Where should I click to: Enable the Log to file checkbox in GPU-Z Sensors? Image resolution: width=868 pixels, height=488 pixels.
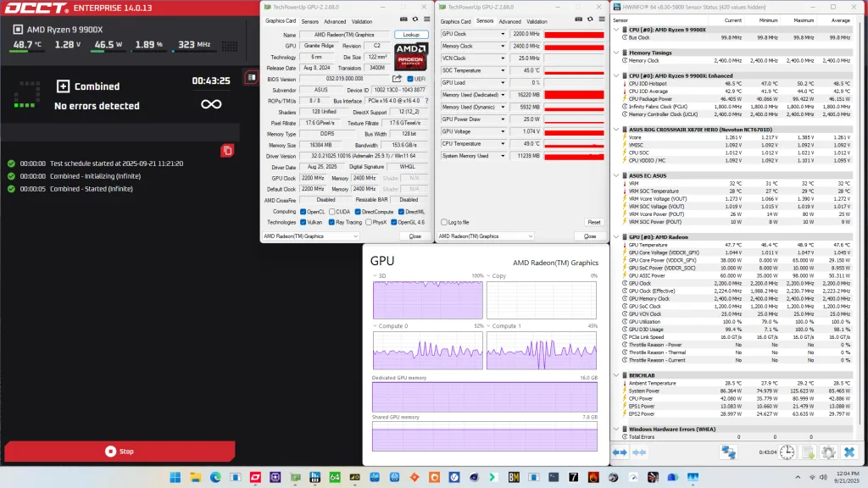[444, 221]
